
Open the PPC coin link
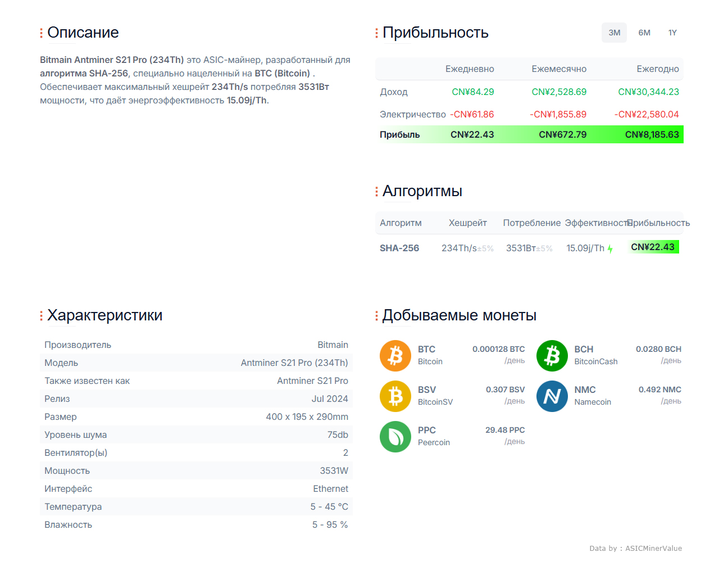[x=427, y=430]
